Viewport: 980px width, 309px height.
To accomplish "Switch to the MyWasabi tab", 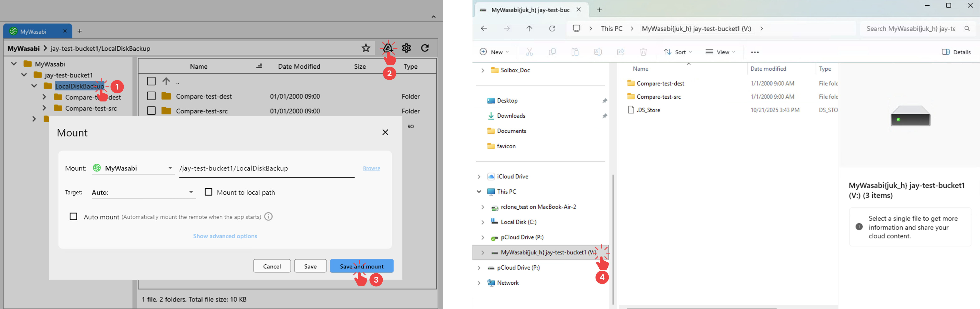I will 34,31.
